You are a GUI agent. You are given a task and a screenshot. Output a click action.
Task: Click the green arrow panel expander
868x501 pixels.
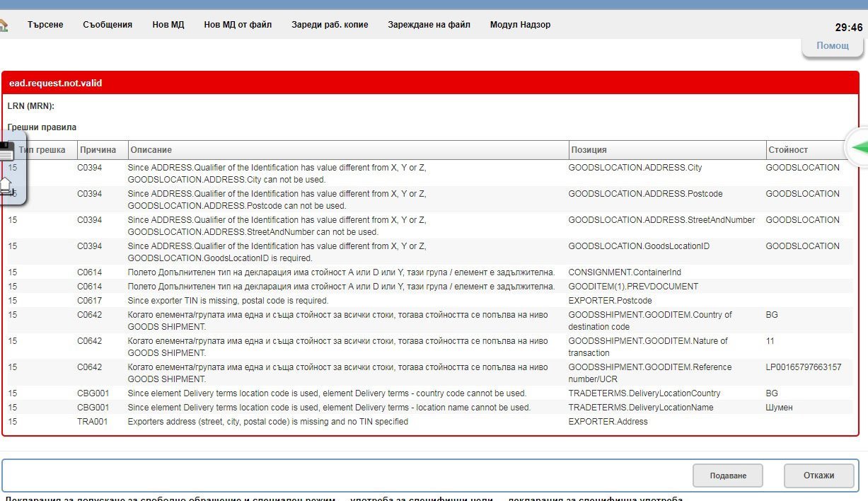(x=859, y=148)
